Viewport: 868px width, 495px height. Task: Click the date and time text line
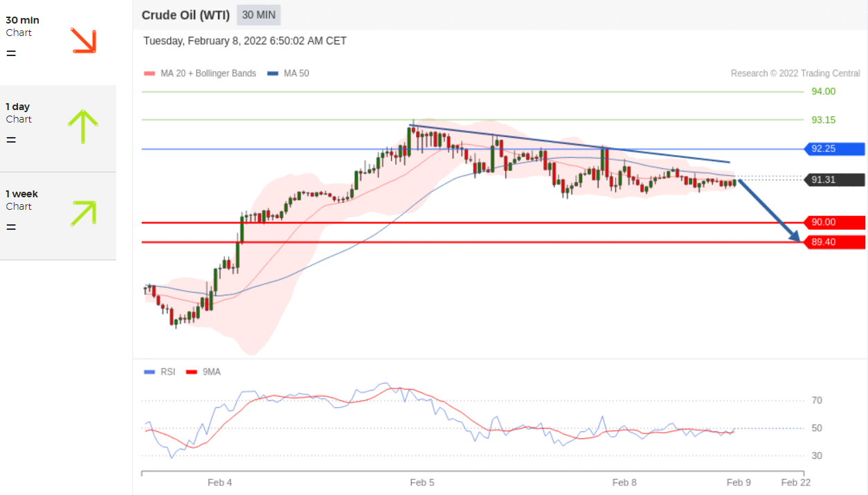coord(245,41)
